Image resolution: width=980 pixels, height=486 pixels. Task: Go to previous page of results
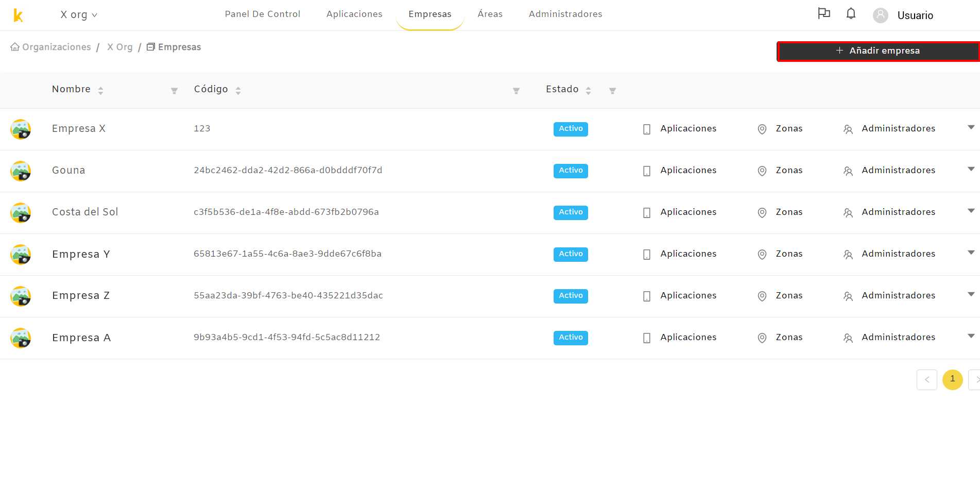coord(926,380)
